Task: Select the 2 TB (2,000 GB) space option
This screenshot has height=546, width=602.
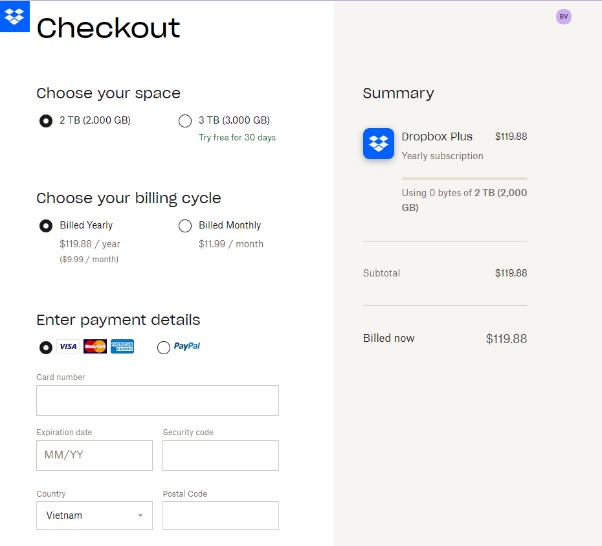Action: click(x=46, y=121)
